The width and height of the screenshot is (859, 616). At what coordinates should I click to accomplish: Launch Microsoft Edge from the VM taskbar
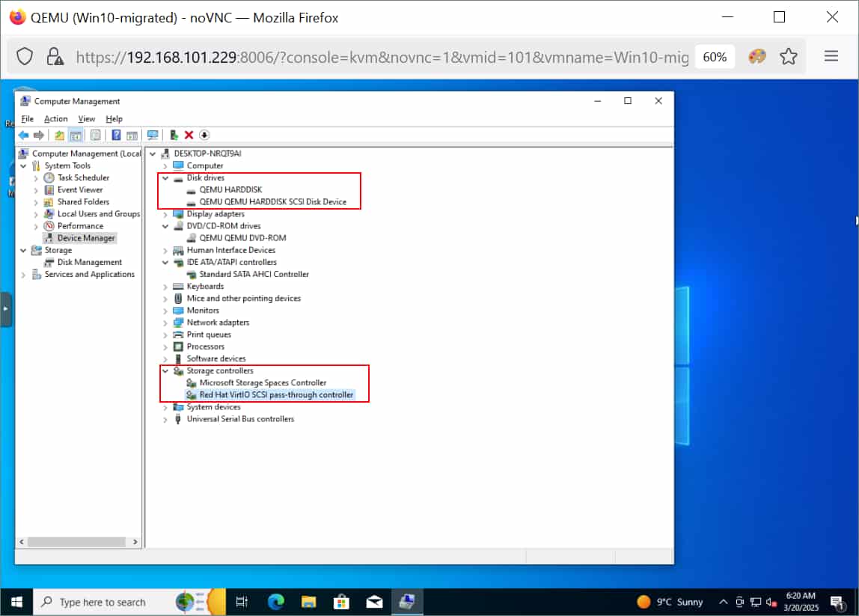275,603
